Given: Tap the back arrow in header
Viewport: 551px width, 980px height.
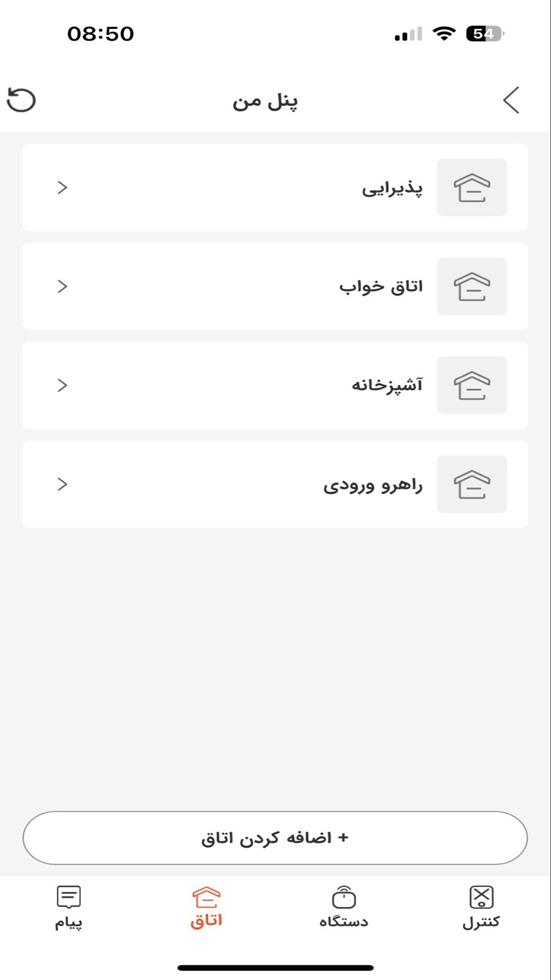Looking at the screenshot, I should coord(511,100).
